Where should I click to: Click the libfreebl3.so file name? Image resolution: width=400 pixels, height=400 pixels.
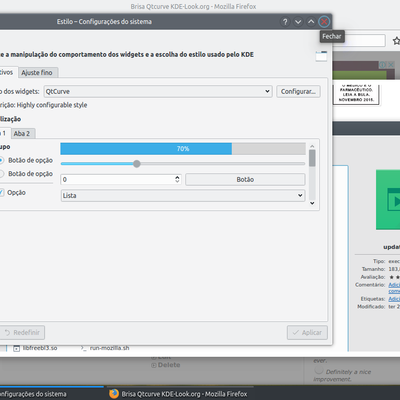point(40,348)
